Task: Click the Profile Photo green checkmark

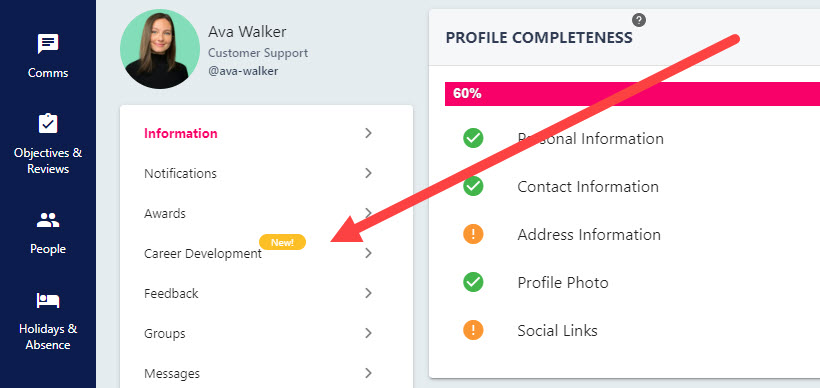Action: pyautogui.click(x=473, y=282)
